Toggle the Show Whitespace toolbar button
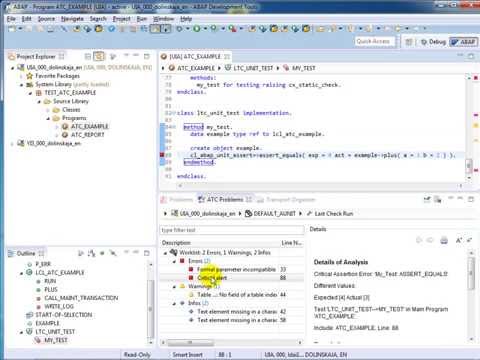Image resolution: width=480 pixels, height=360 pixels. [155, 29]
